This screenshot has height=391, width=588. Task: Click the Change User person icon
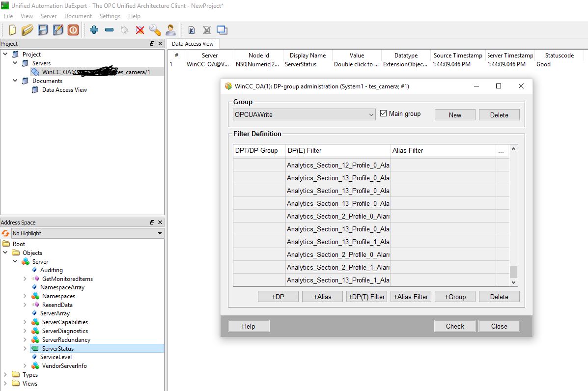coord(170,30)
